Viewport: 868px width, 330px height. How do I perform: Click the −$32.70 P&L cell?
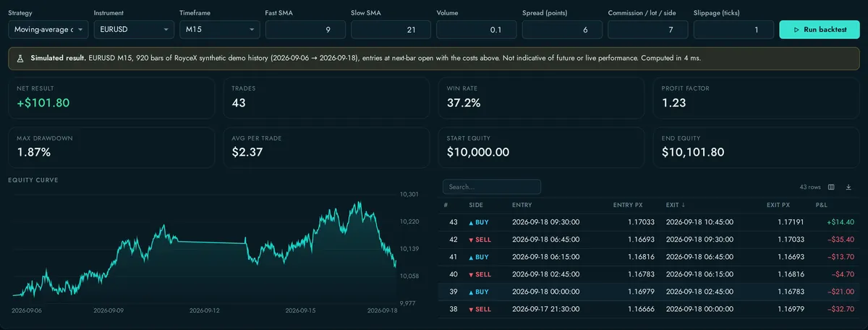(x=841, y=309)
